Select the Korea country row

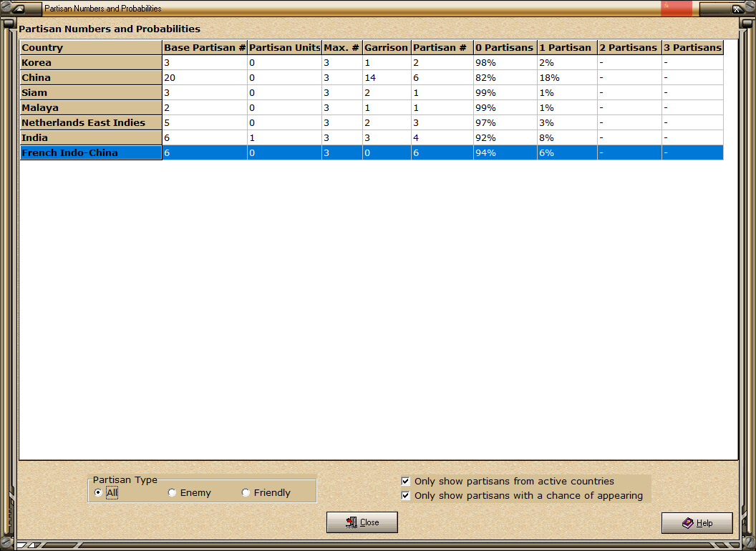[372, 63]
